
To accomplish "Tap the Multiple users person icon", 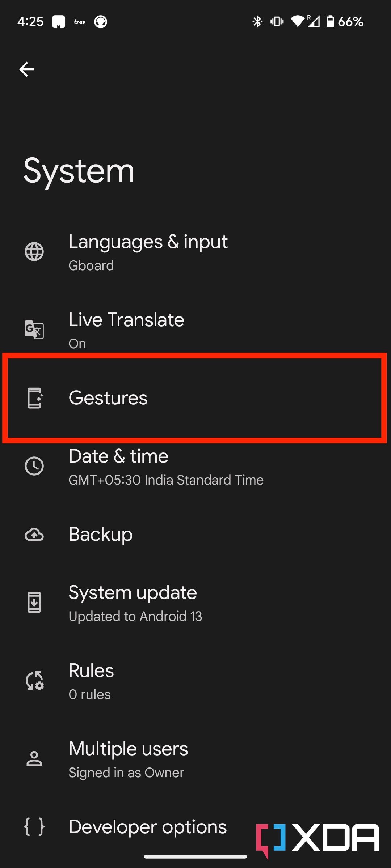I will [34, 759].
